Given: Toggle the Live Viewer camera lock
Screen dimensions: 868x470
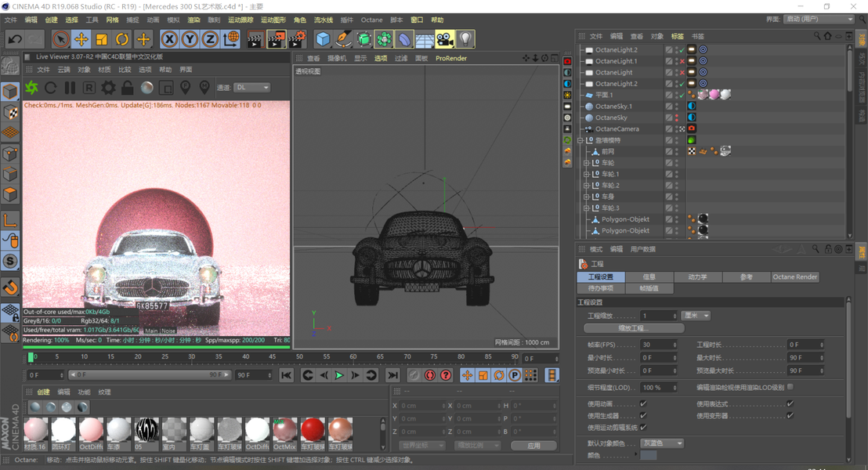Looking at the screenshot, I should [x=128, y=88].
